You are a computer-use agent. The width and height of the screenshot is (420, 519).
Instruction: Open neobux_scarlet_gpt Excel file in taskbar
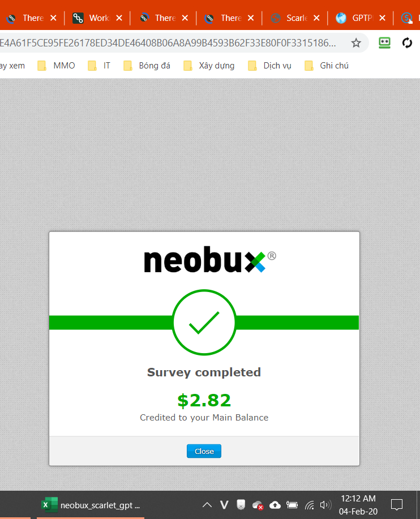coord(91,505)
